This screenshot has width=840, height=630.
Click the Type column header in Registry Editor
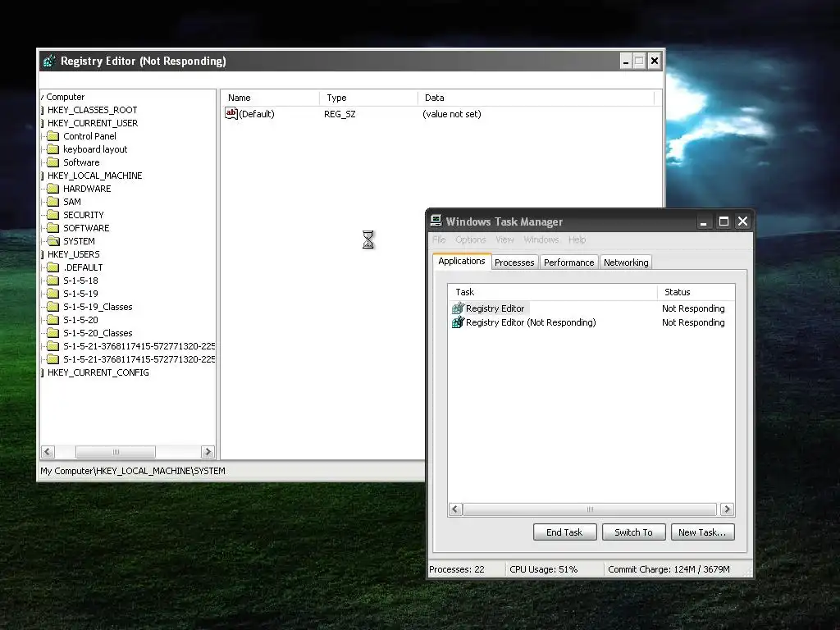pyautogui.click(x=368, y=98)
